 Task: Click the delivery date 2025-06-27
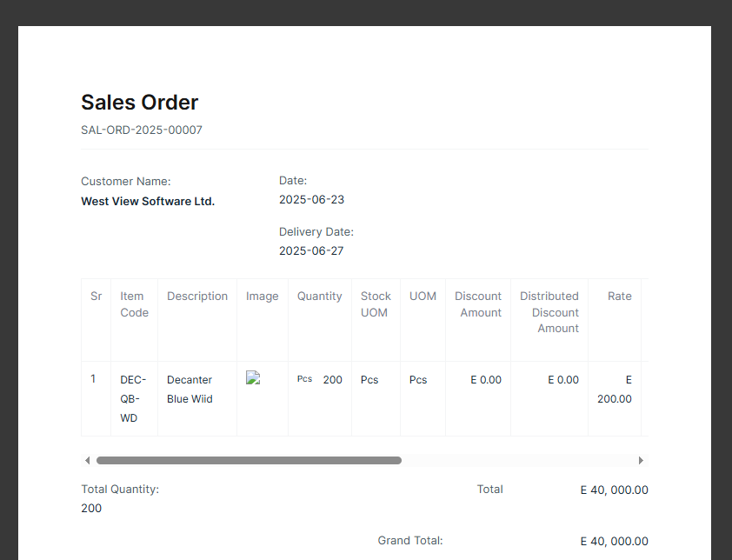pyautogui.click(x=311, y=250)
